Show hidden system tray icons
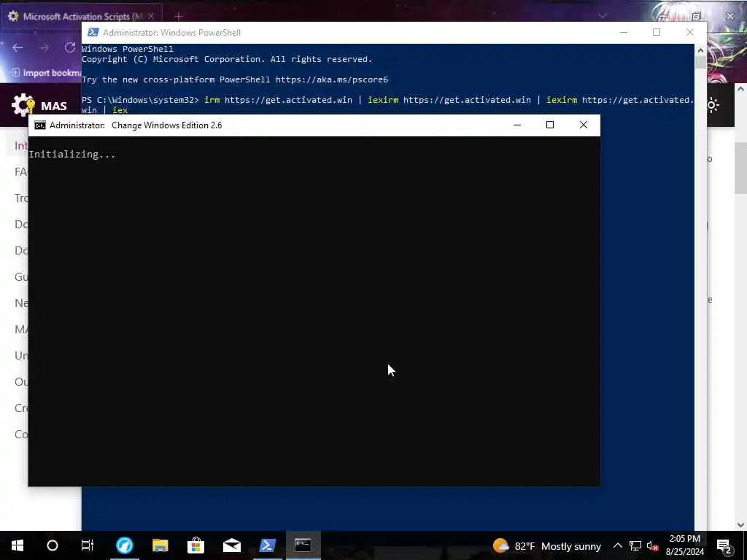The image size is (747, 560). point(617,545)
